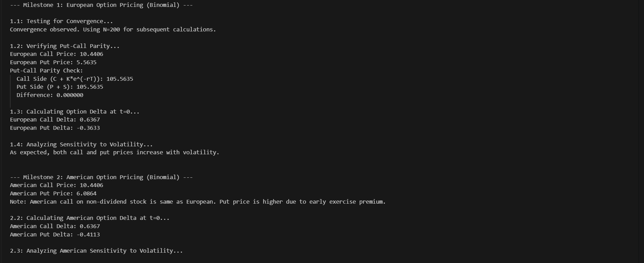Click the 'Put-Call Parity Check:' line
This screenshot has height=263, width=644.
point(47,70)
